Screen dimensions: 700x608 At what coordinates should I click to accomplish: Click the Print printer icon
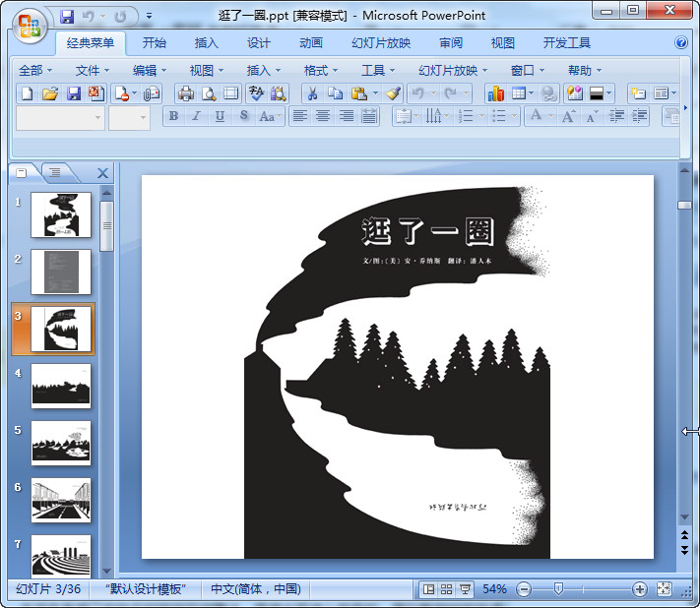pyautogui.click(x=186, y=93)
